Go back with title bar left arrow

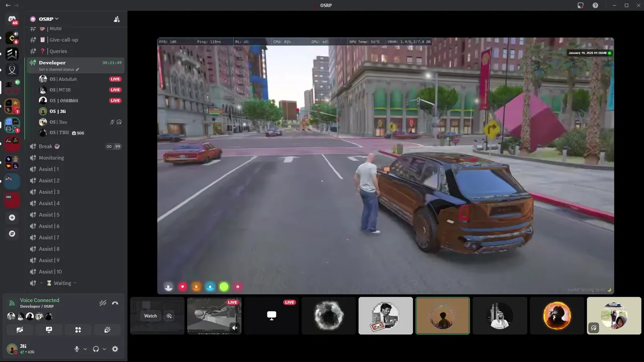click(x=8, y=5)
